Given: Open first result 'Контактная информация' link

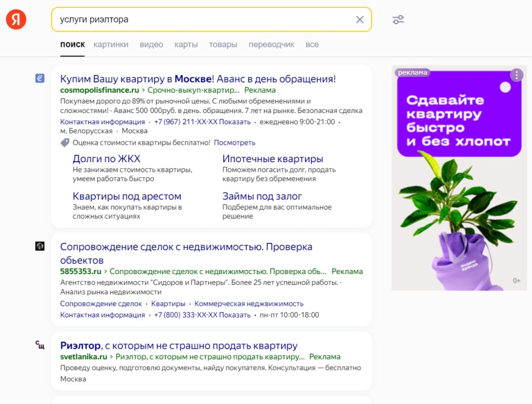Looking at the screenshot, I should coord(102,122).
